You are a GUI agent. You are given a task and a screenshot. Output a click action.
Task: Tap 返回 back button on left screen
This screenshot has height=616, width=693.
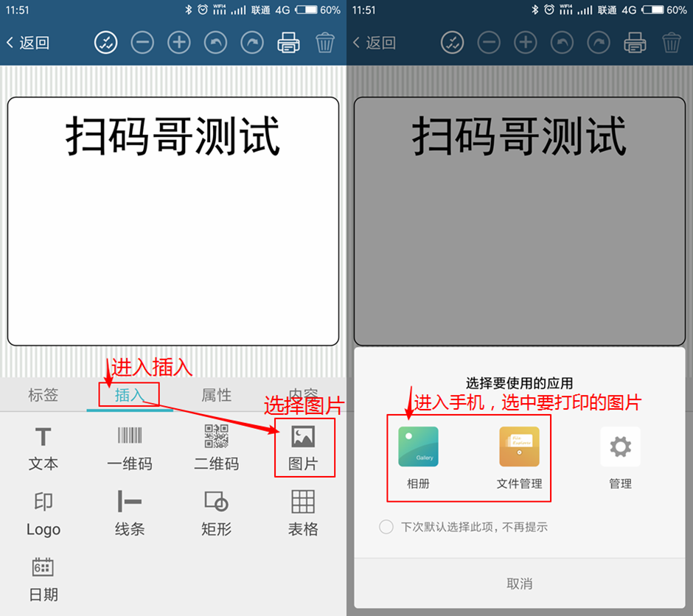point(28,43)
